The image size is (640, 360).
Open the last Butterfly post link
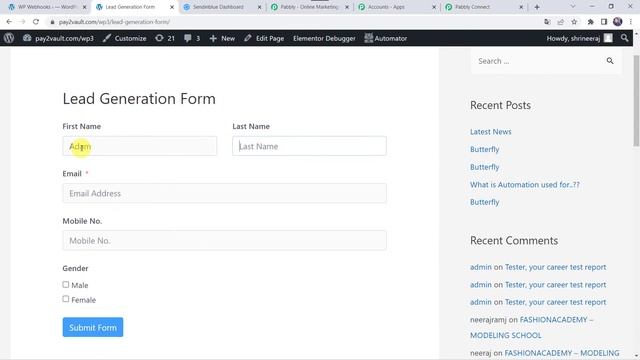click(484, 202)
